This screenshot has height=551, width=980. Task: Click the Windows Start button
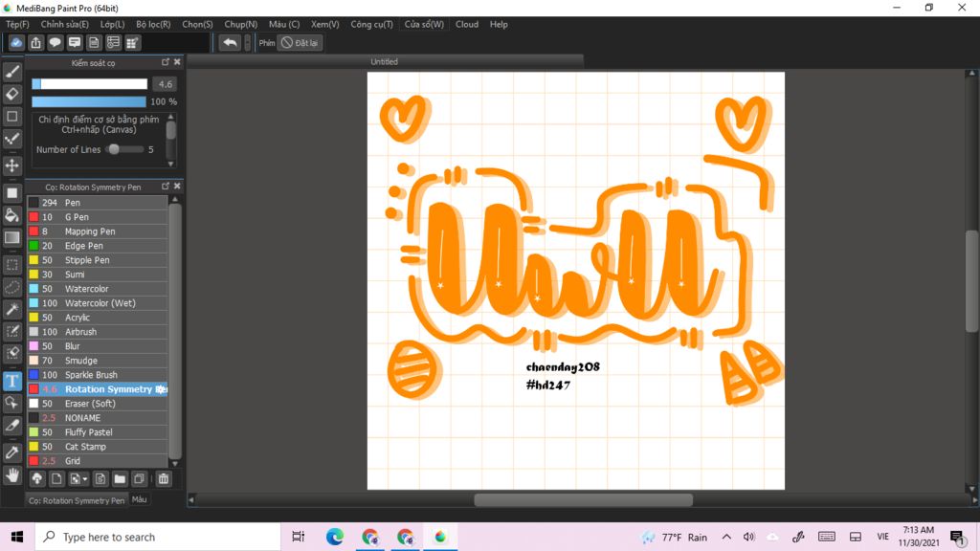17,537
